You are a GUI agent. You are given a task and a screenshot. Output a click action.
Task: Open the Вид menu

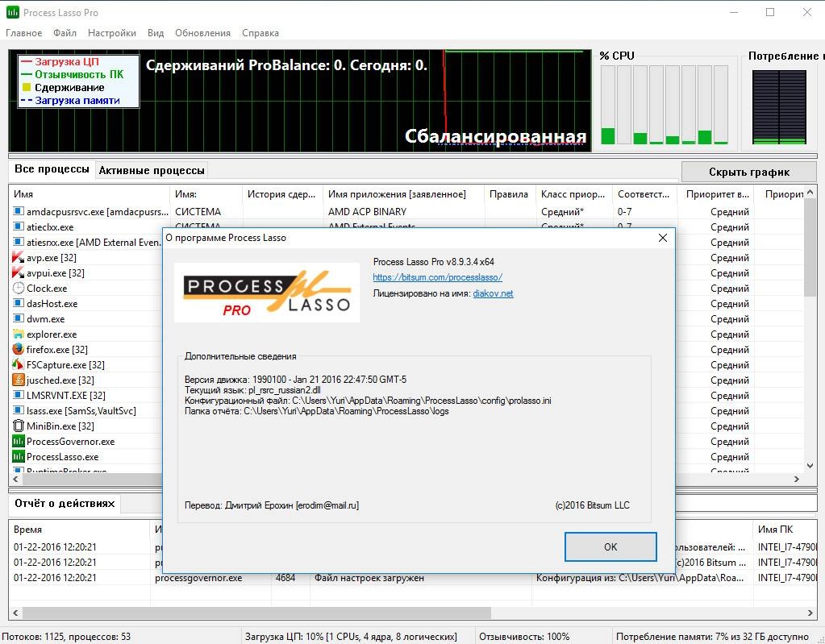coord(155,32)
